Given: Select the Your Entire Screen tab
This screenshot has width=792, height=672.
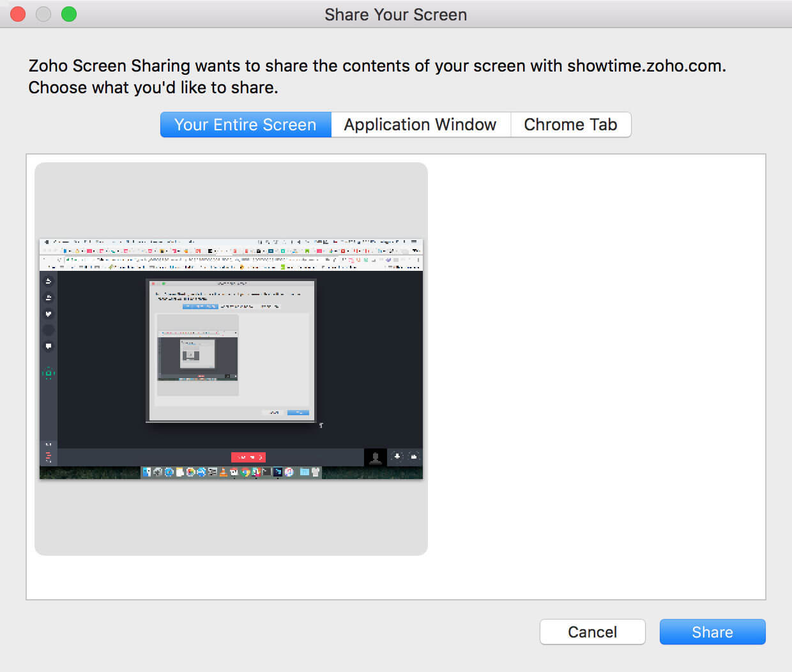Looking at the screenshot, I should [246, 125].
